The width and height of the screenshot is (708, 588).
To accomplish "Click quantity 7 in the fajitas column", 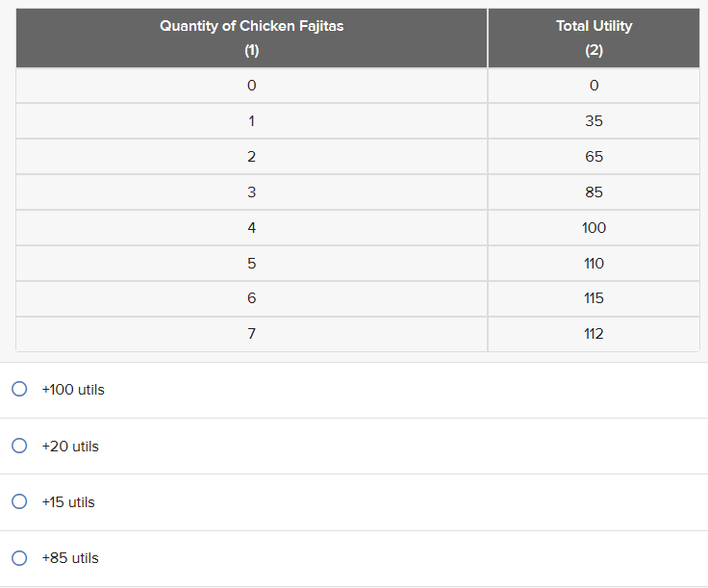I will coord(251,334).
